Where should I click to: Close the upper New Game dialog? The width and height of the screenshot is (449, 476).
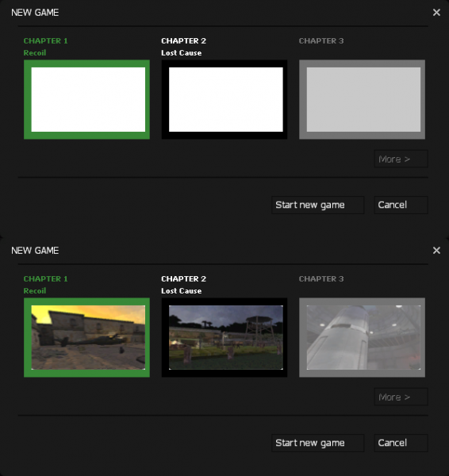[x=436, y=13]
